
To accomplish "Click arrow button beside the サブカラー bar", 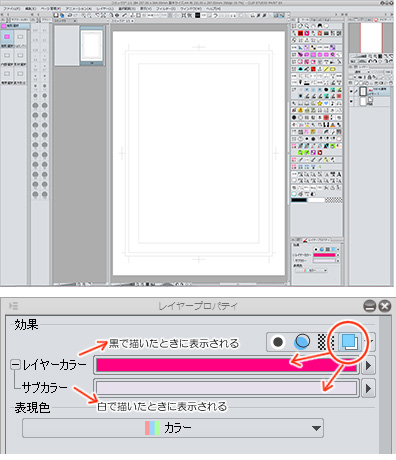I will pyautogui.click(x=368, y=388).
